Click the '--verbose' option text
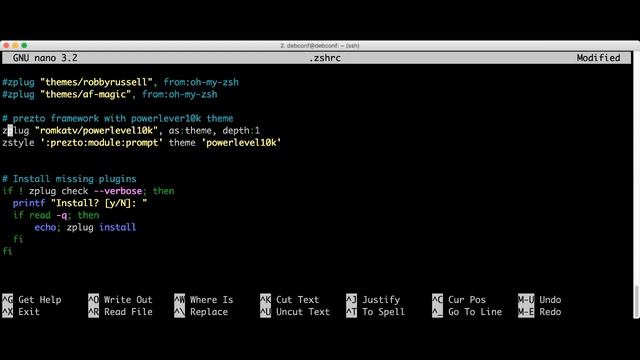 click(118, 191)
